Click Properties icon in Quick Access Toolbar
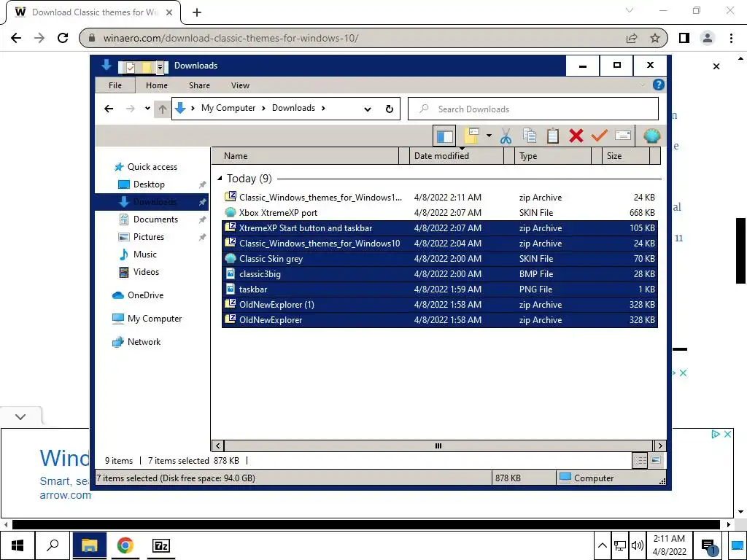The width and height of the screenshot is (747, 560). (130, 67)
